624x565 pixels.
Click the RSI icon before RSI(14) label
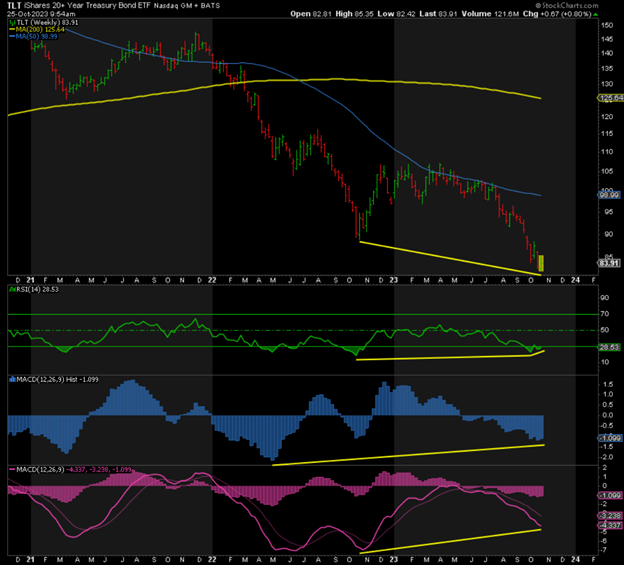pos(12,289)
